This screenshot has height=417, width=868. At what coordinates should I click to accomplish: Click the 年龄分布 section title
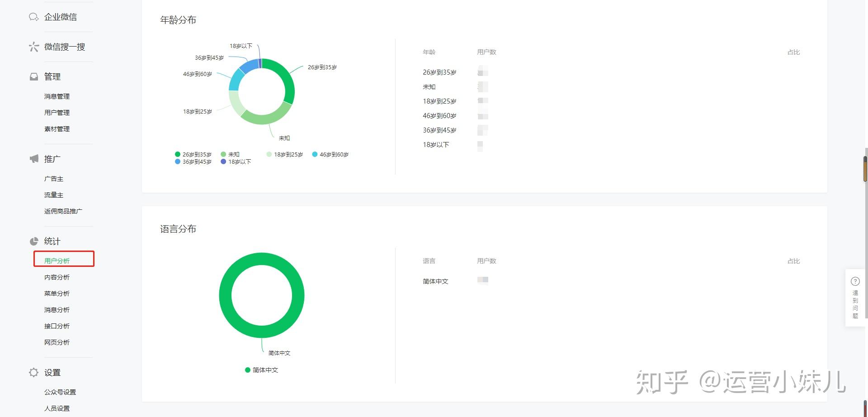(x=178, y=20)
